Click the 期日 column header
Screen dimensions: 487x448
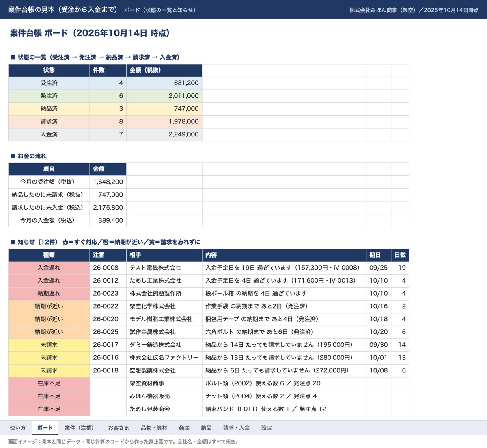379,255
